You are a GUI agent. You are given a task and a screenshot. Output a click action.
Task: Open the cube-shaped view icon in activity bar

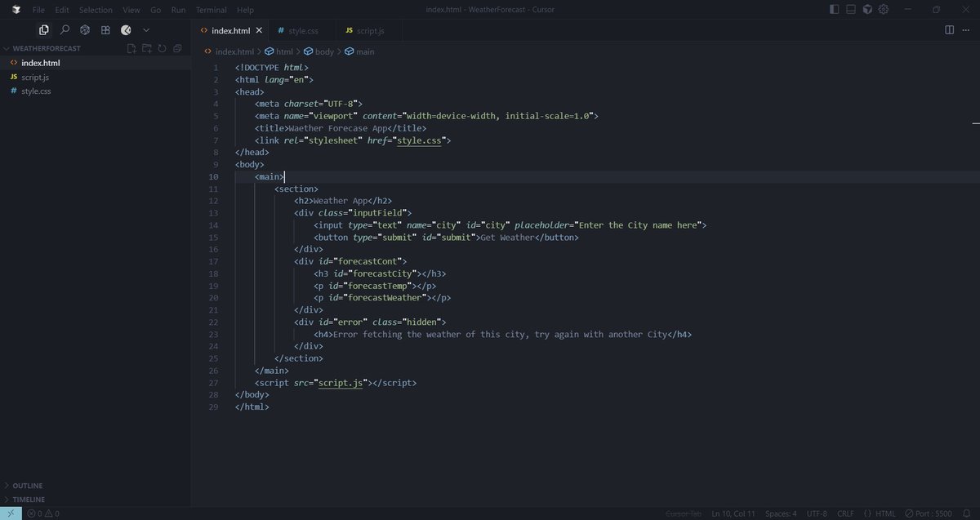pos(85,30)
